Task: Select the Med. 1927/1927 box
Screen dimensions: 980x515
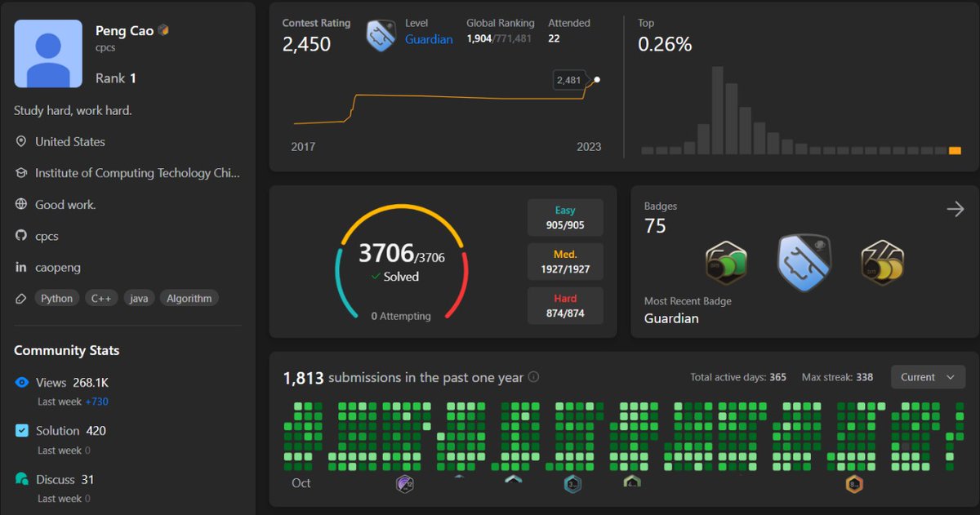Action: coord(565,262)
